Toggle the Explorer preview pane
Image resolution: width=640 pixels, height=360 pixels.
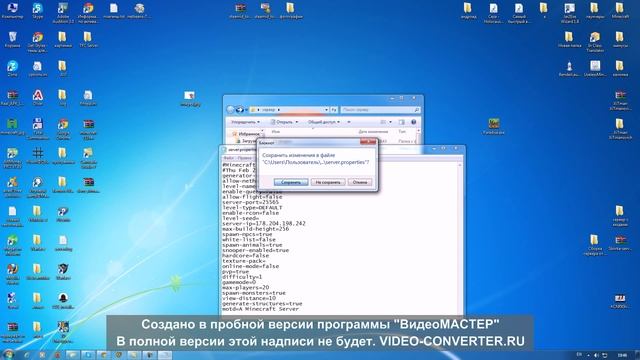click(x=402, y=122)
